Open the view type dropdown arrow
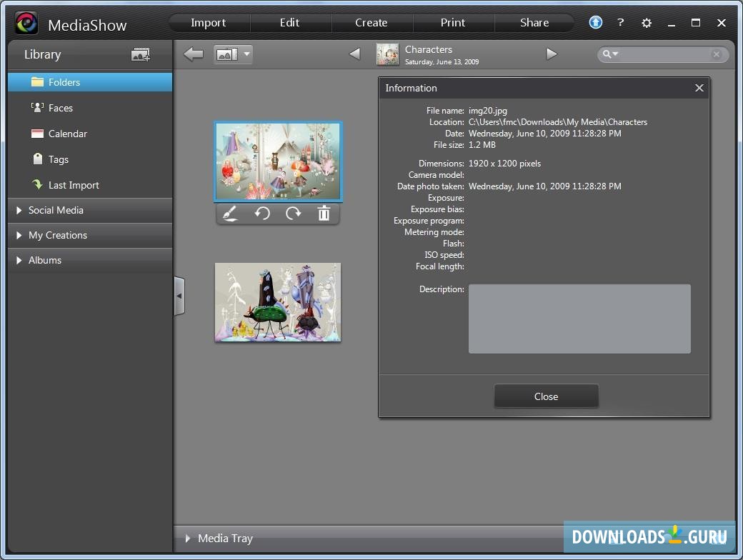 [x=247, y=54]
